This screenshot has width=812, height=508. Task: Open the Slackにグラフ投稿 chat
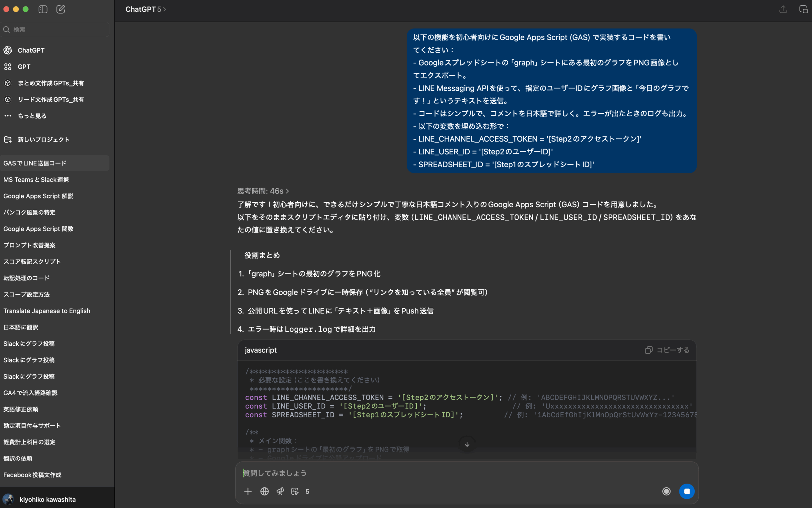click(29, 344)
